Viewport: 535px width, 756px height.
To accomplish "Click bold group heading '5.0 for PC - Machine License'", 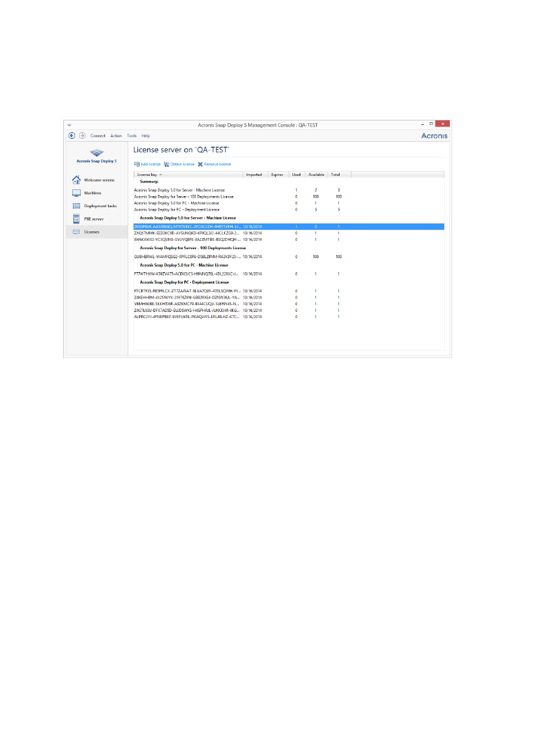I will 184,265.
